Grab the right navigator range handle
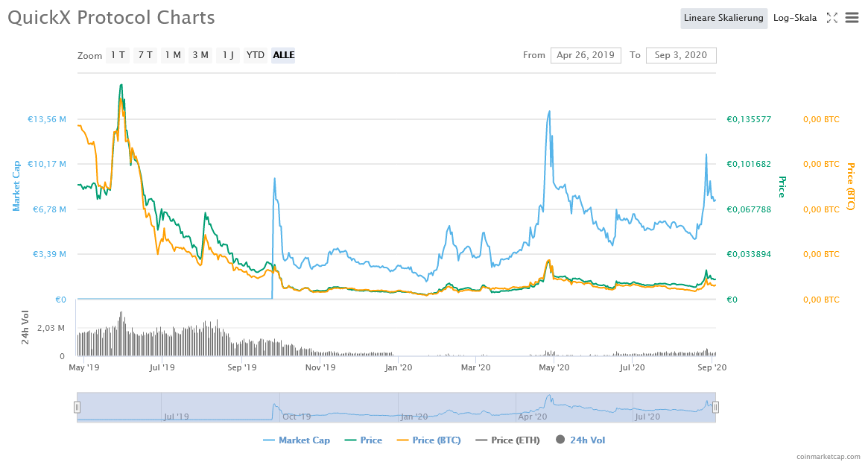 (x=715, y=407)
